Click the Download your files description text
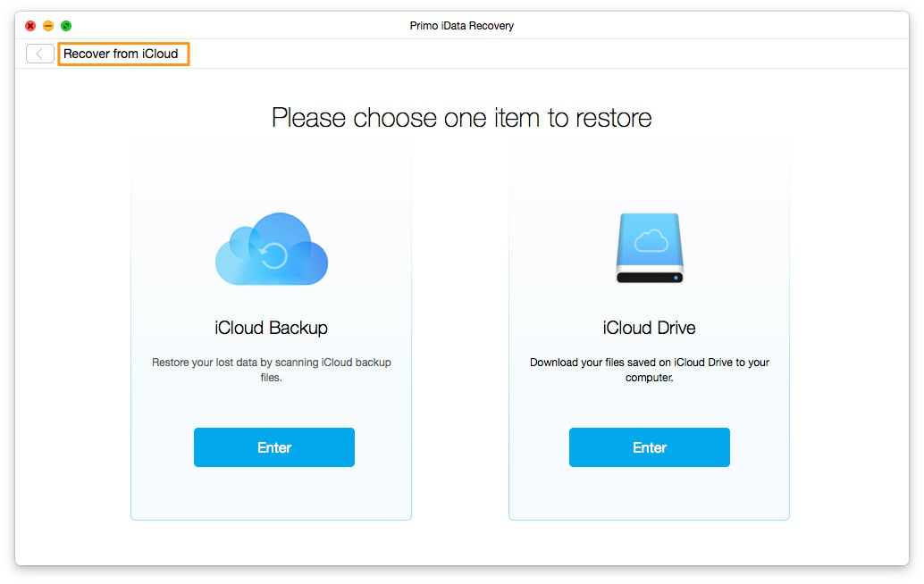 [650, 370]
